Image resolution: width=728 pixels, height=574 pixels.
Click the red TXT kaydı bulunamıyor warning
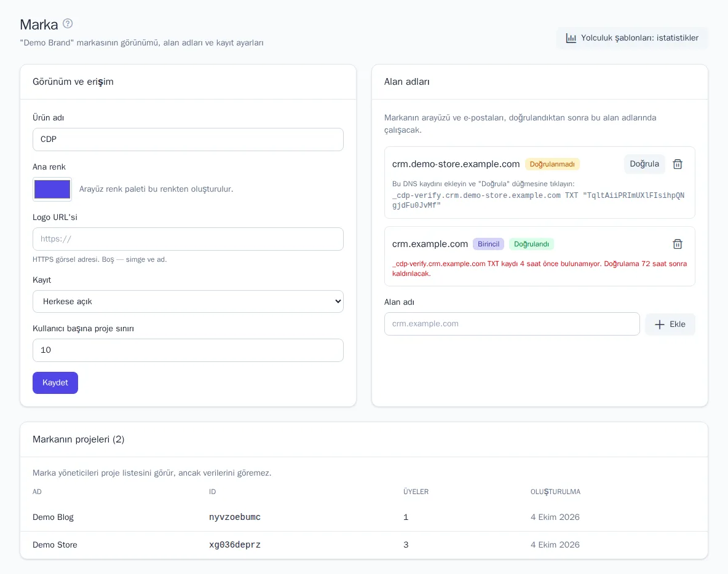(x=539, y=269)
